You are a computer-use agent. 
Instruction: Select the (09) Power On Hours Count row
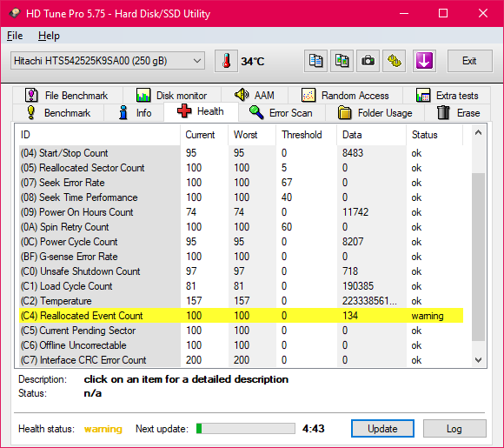pos(241,212)
